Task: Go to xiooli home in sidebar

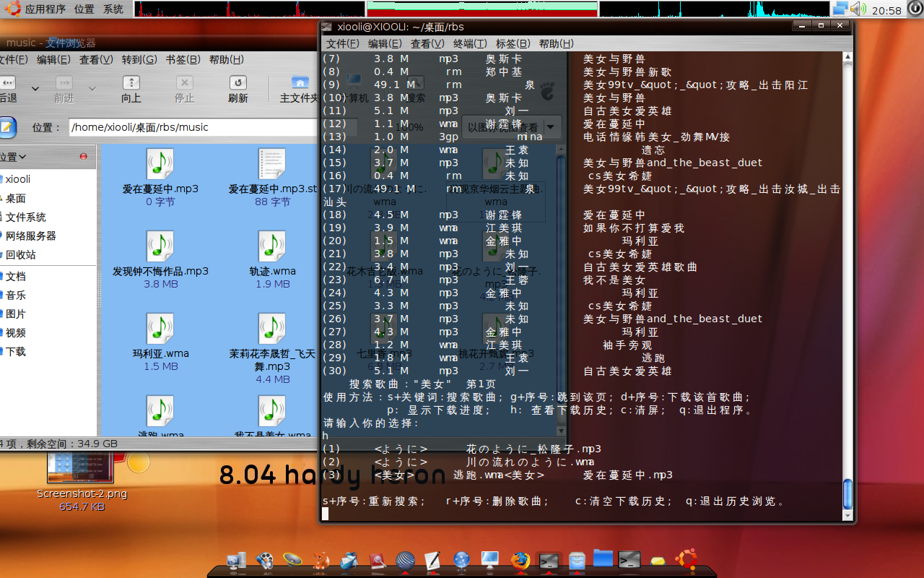Action: (x=18, y=179)
